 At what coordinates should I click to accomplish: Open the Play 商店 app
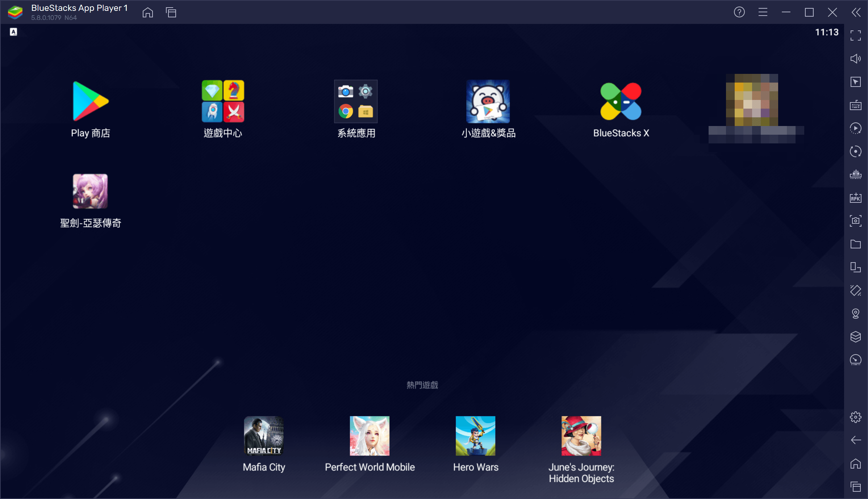pos(91,101)
